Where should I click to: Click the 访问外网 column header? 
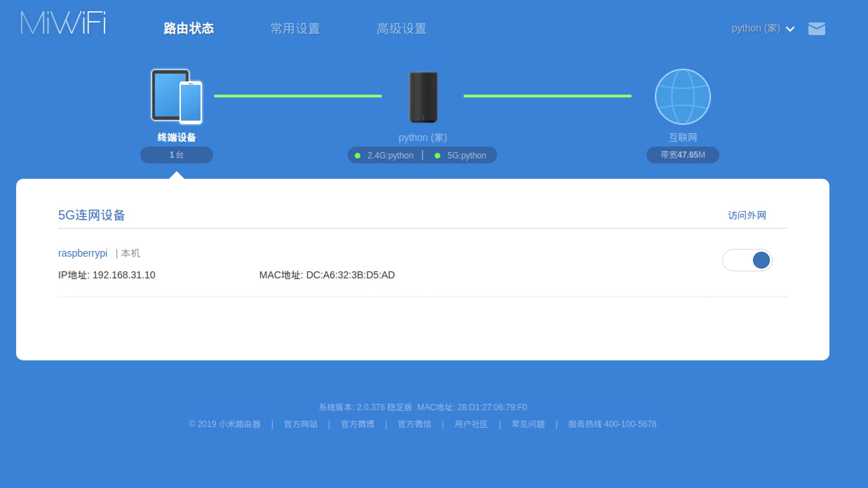(x=747, y=215)
